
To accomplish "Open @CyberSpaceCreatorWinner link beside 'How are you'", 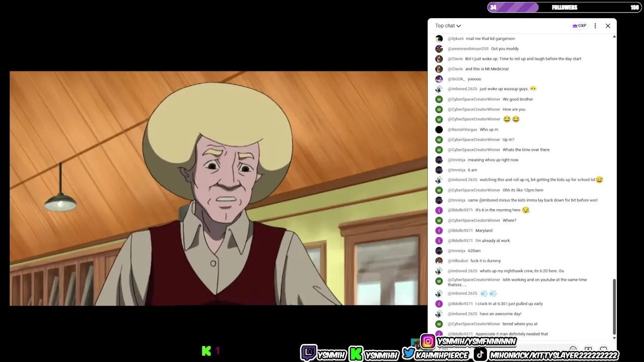I will point(474,109).
